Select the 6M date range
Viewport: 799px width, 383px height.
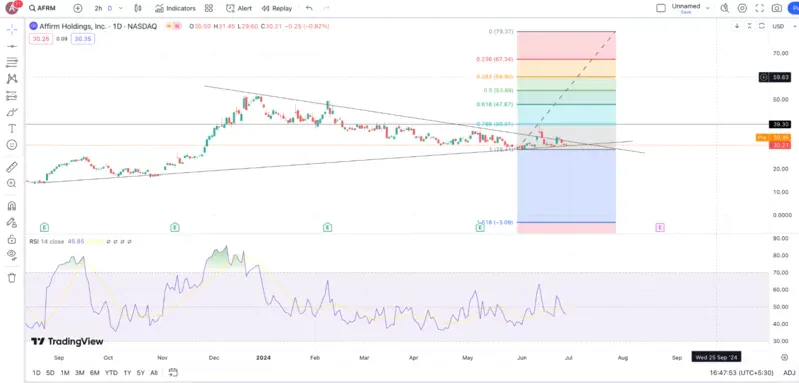pyautogui.click(x=95, y=373)
